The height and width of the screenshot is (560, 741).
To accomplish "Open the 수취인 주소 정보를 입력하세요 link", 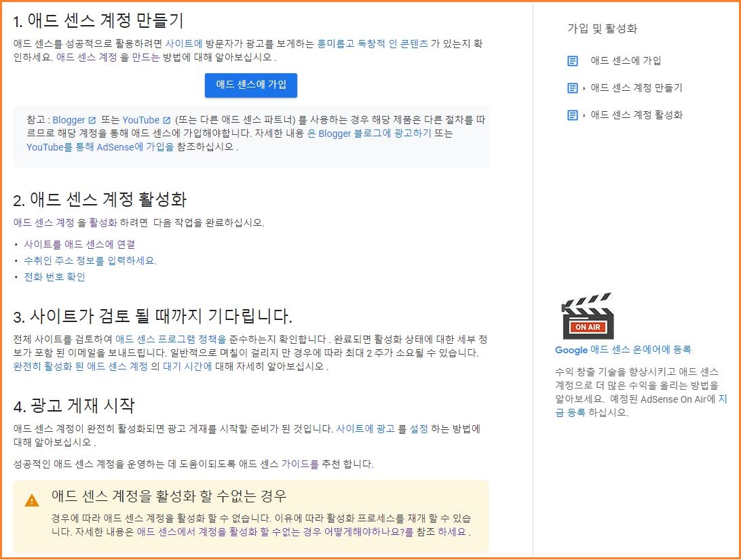I will tap(90, 260).
